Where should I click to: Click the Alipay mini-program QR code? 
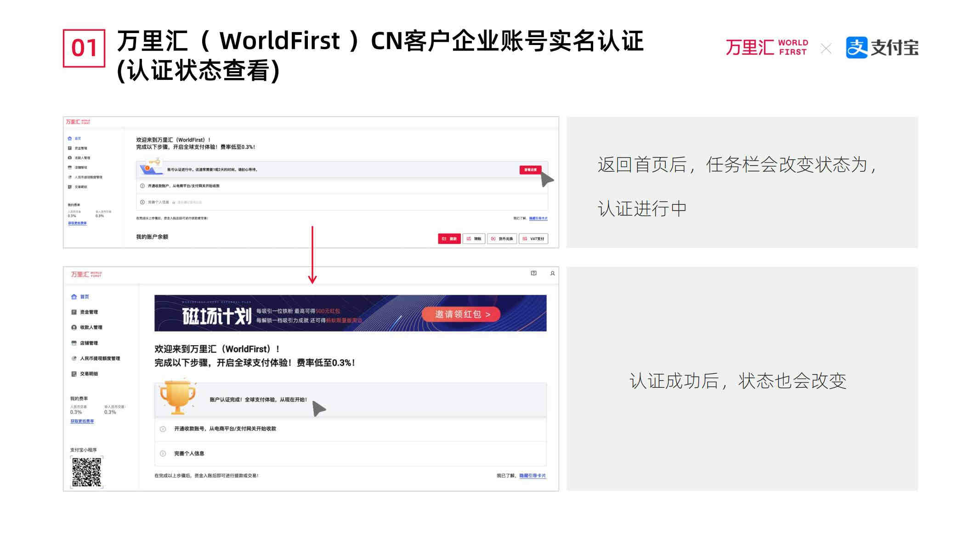pyautogui.click(x=86, y=472)
